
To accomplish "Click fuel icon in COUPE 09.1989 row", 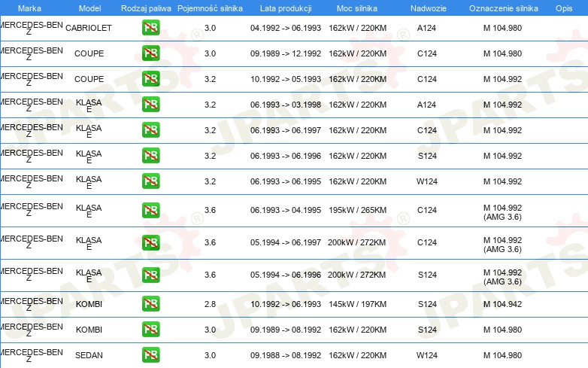I will tap(150, 53).
